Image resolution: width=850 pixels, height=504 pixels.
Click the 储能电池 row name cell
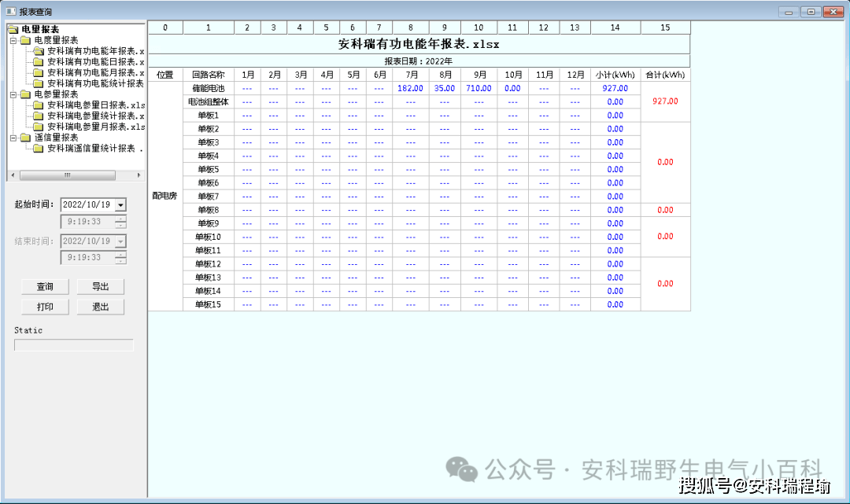208,88
